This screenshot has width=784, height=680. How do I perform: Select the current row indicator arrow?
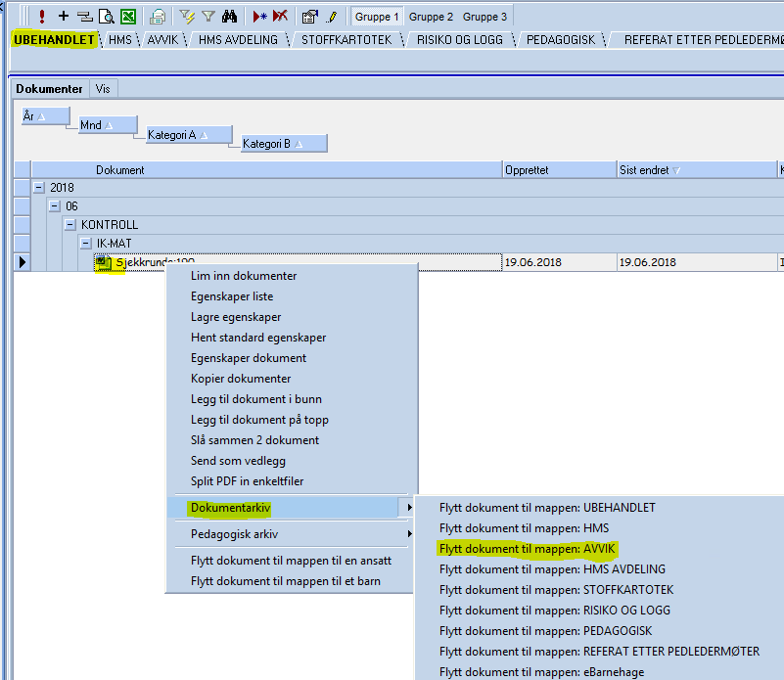(23, 262)
